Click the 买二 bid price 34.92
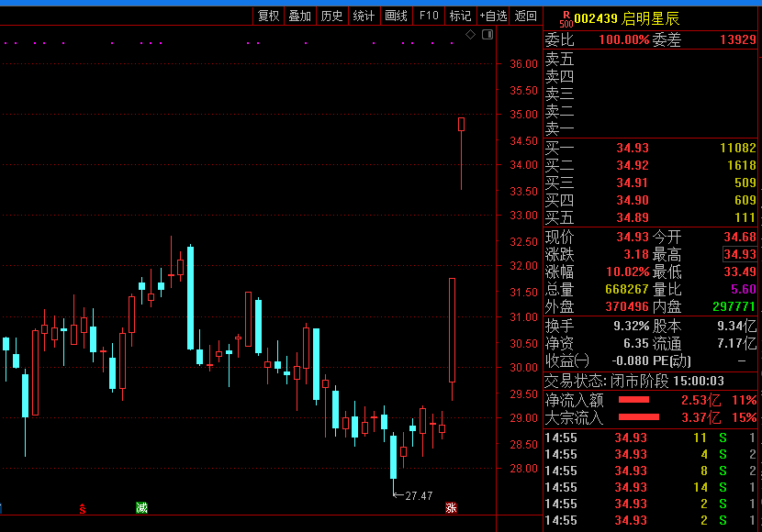The width and height of the screenshot is (762, 532). 633,165
